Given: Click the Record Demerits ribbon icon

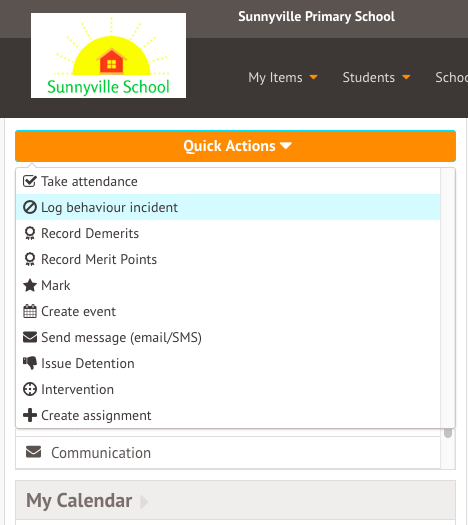Looking at the screenshot, I should pyautogui.click(x=30, y=233).
